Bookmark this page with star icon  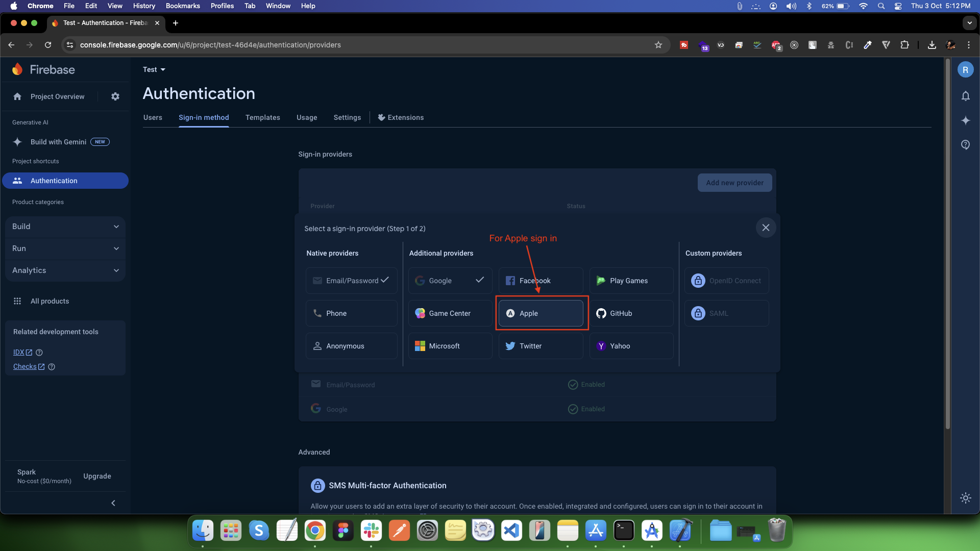click(658, 45)
